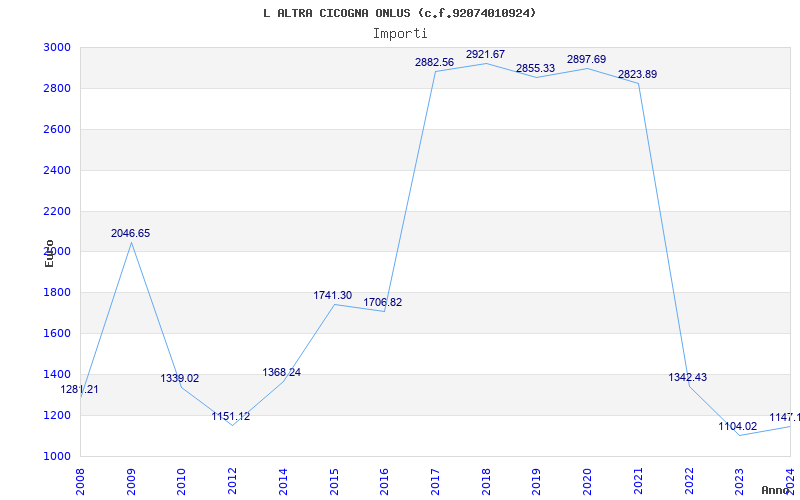The image size is (800, 500).
Task: Select the 2823.89 data value
Action: (x=637, y=74)
